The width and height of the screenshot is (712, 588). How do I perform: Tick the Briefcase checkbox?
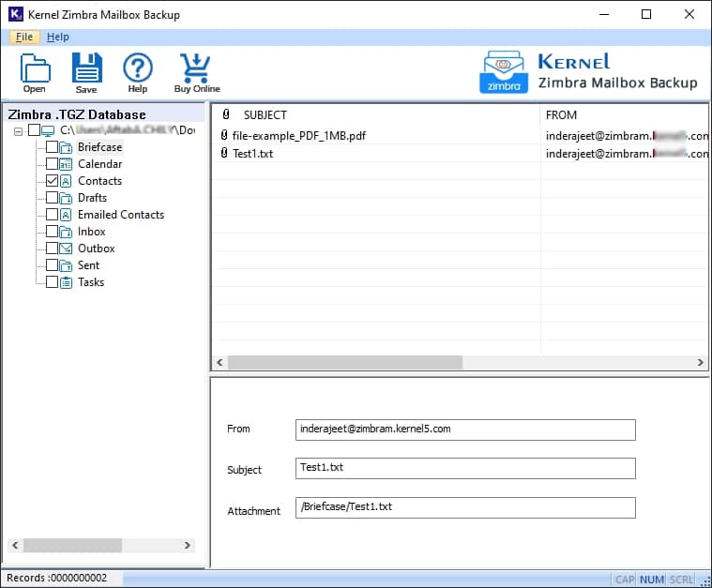coord(52,146)
